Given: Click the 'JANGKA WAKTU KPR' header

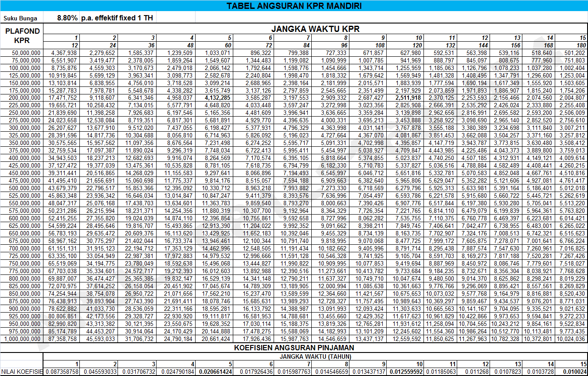Looking at the screenshot, I should [x=315, y=29].
